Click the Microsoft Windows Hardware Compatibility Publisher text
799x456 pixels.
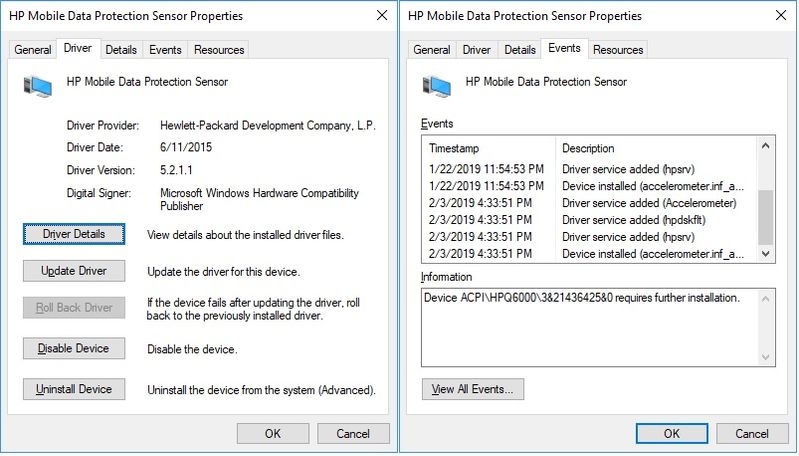259,199
